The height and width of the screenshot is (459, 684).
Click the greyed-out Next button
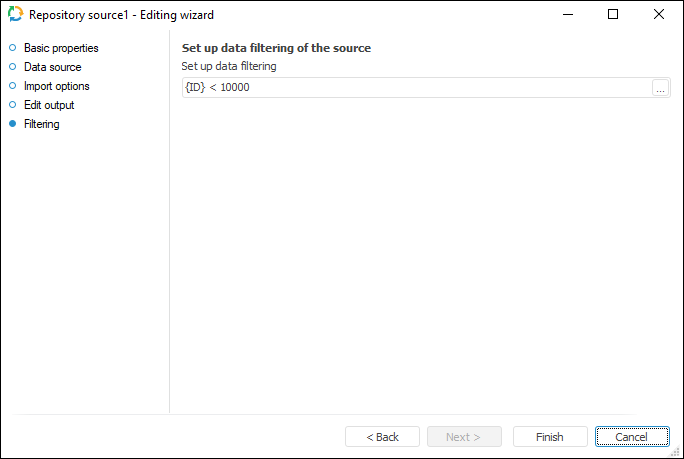pyautogui.click(x=463, y=437)
